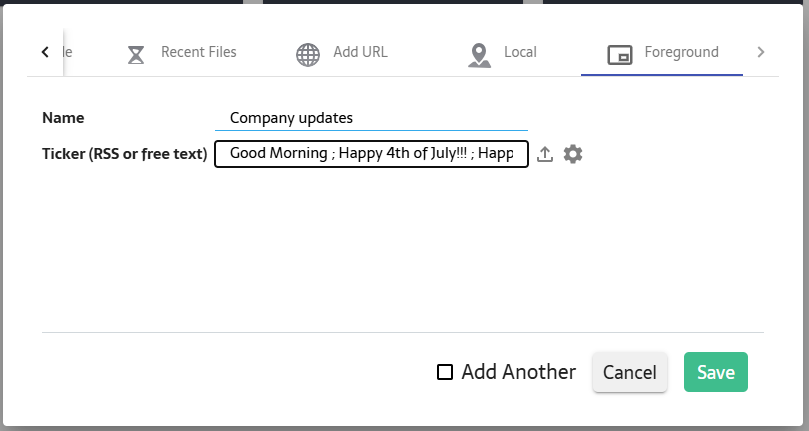The width and height of the screenshot is (809, 431).
Task: Click the Name field label
Action: pyautogui.click(x=63, y=118)
